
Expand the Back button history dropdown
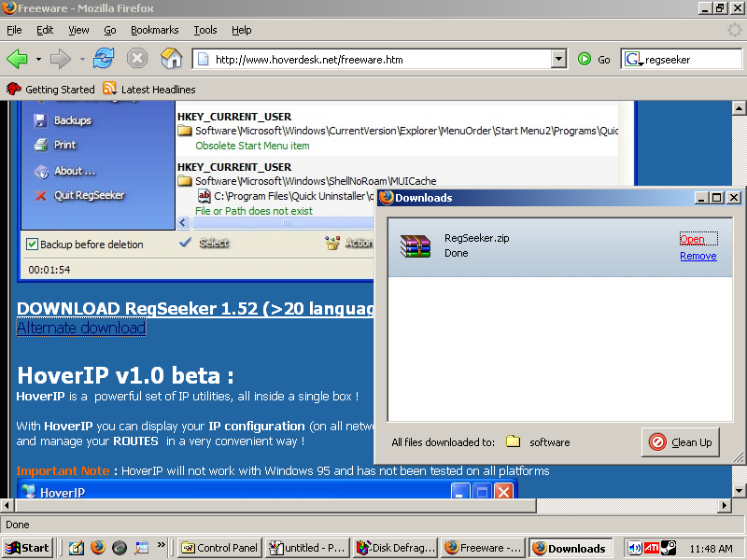click(38, 59)
